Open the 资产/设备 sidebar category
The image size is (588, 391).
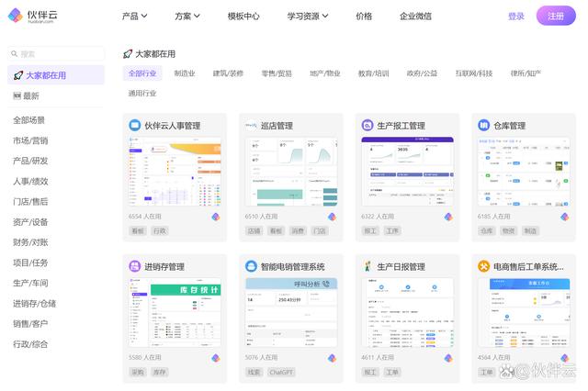30,222
